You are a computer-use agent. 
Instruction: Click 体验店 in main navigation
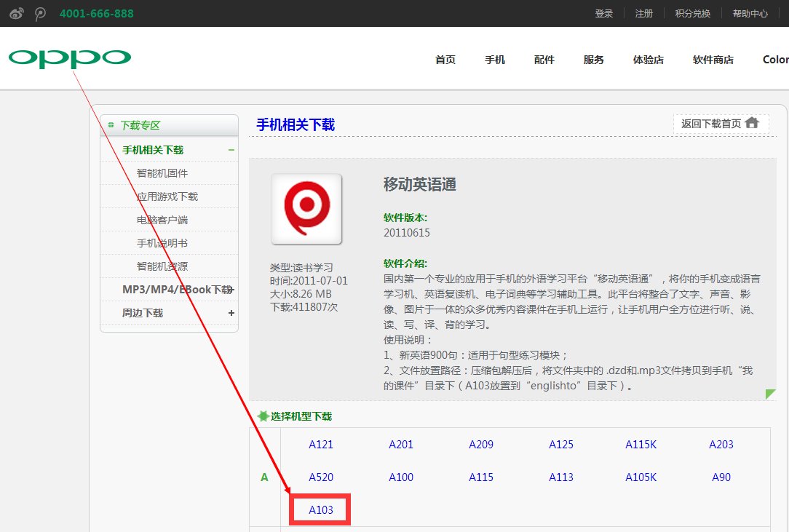click(648, 60)
